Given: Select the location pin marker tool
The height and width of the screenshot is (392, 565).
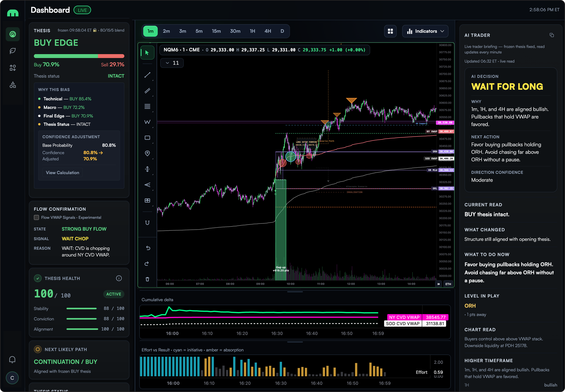Looking at the screenshot, I should [147, 154].
